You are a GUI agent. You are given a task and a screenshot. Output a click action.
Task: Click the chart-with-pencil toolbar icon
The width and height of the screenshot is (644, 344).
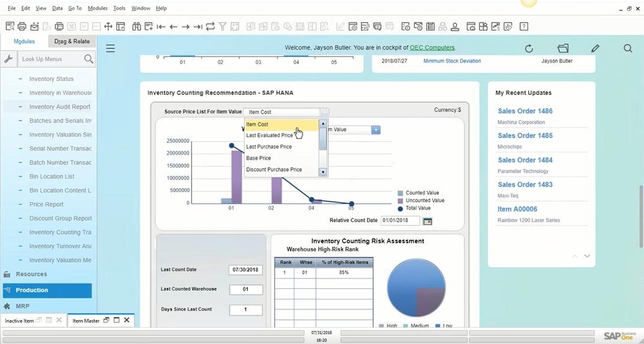[x=508, y=26]
